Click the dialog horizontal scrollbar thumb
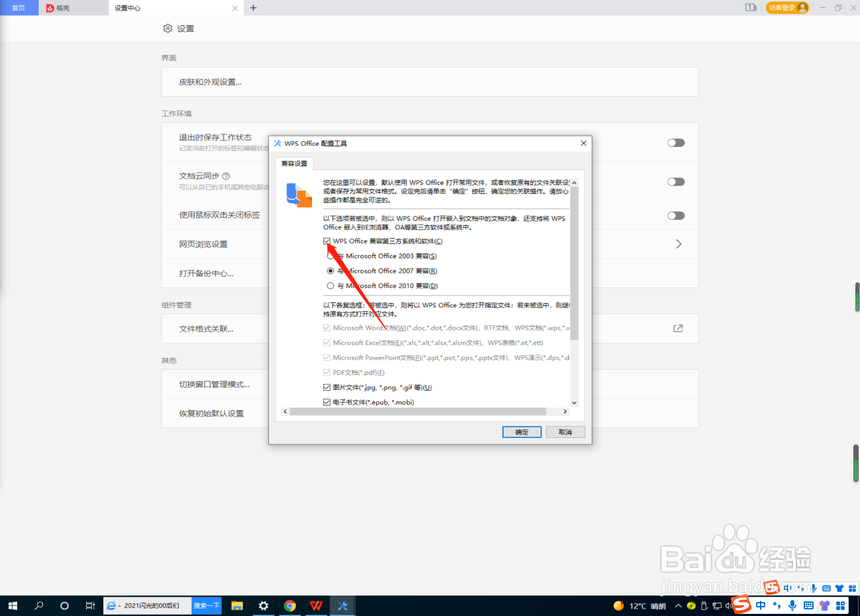Screen dimensions: 860x616 point(417,411)
